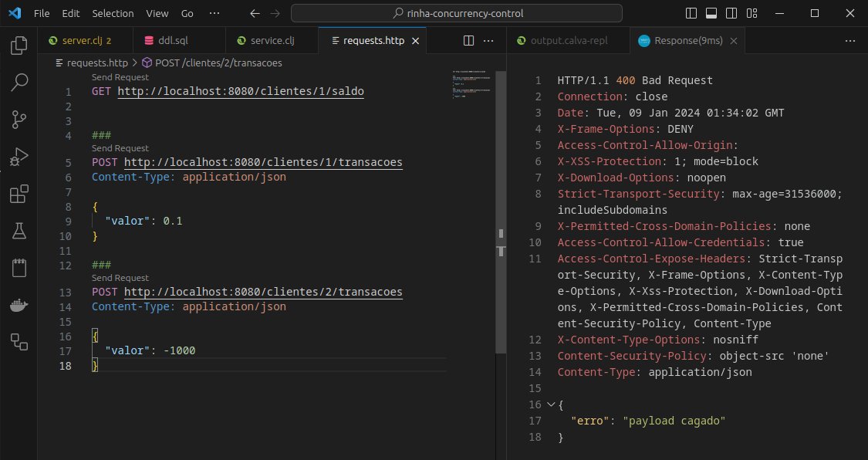
Task: Split the requests.http editor right
Action: (468, 40)
